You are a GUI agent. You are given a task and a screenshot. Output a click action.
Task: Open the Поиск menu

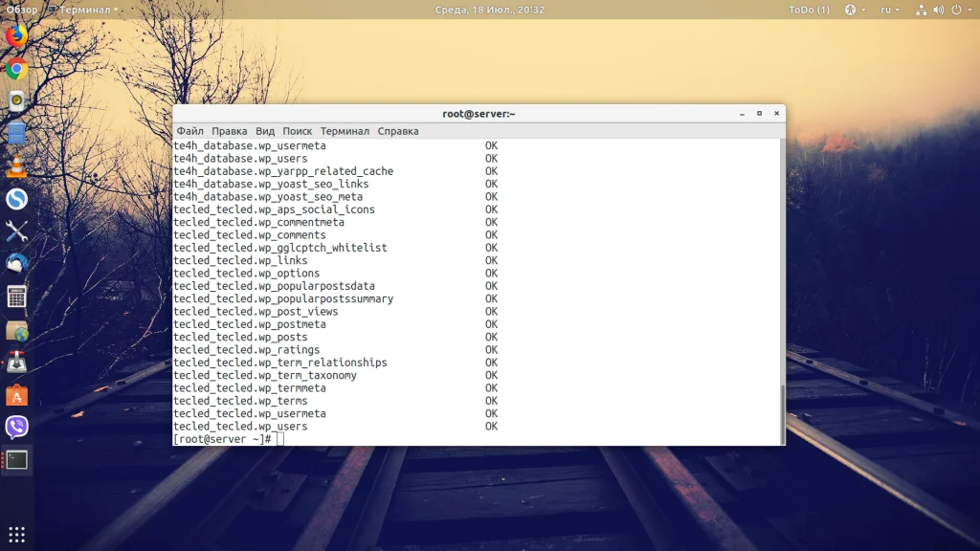click(x=298, y=131)
